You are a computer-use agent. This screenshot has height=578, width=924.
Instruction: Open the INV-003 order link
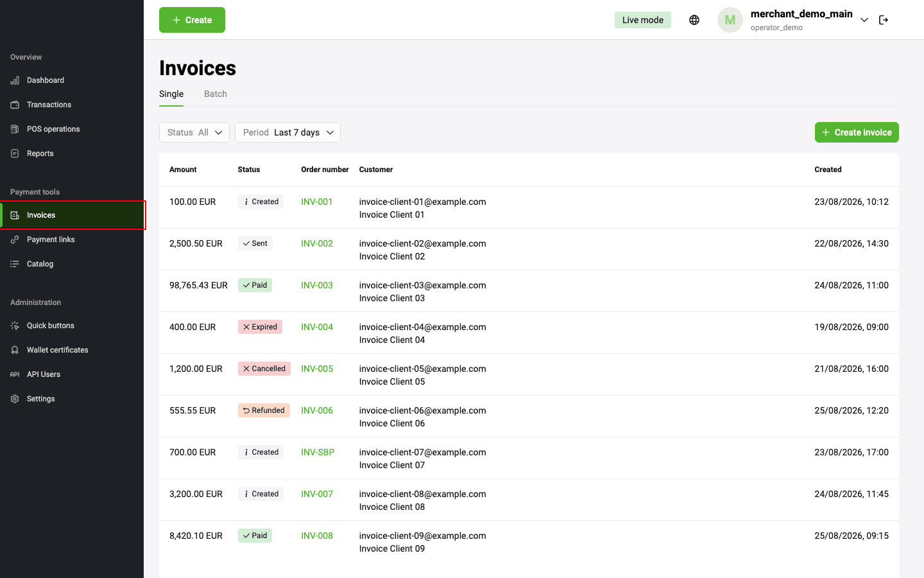pos(317,285)
